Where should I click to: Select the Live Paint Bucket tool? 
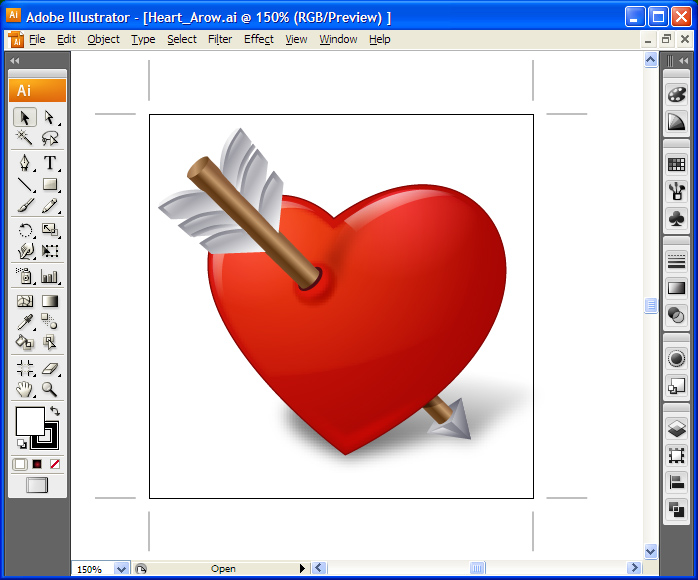pos(24,342)
